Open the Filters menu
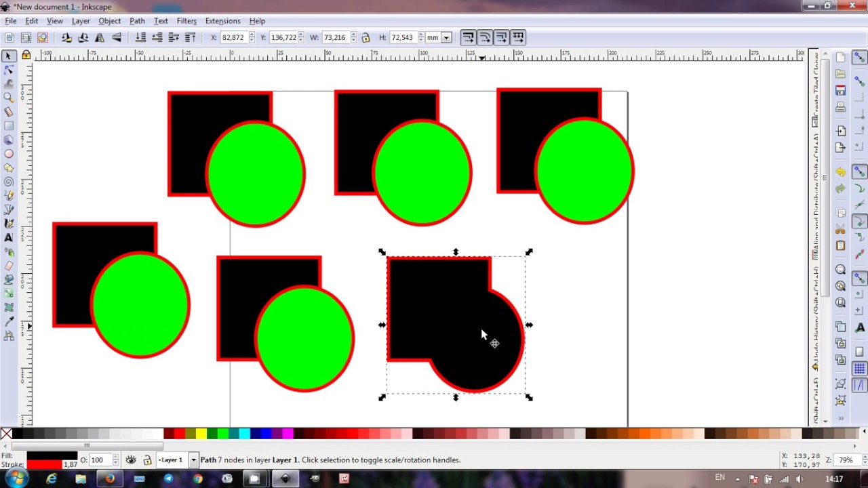The height and width of the screenshot is (488, 868). click(186, 21)
